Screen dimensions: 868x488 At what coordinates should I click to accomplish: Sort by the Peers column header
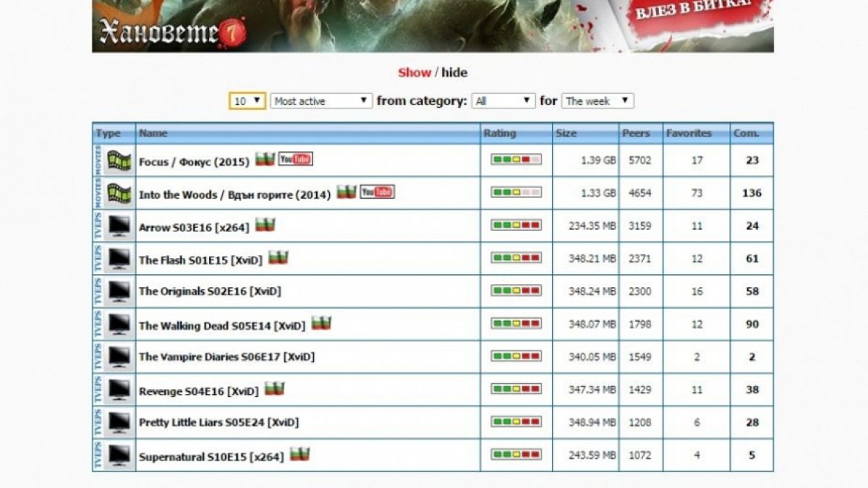[x=636, y=133]
